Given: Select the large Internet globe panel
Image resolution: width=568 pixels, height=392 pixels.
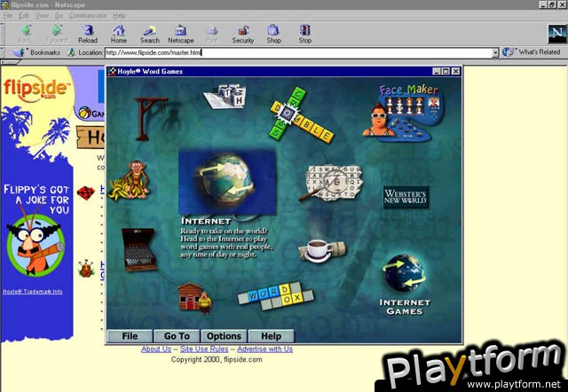Looking at the screenshot, I should (227, 181).
